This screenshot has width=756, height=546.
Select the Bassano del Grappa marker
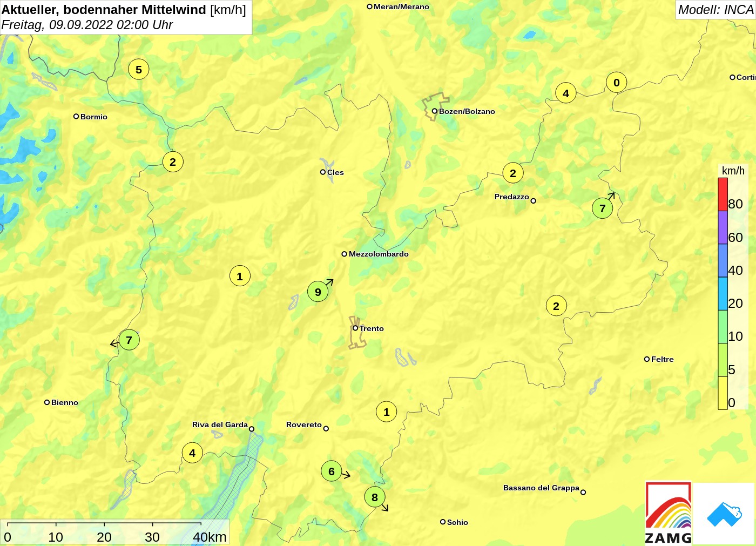click(583, 492)
